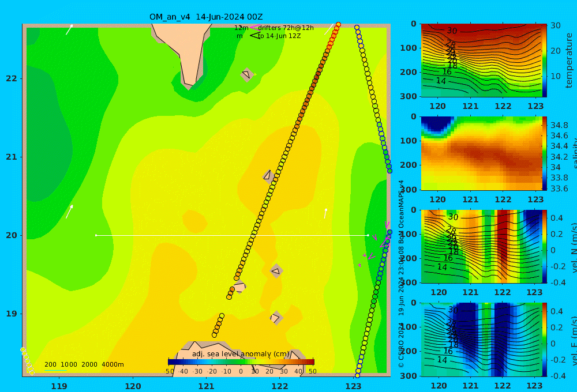Select the 'drifters 72h@12h' legend text
This screenshot has width=577, height=392.
(x=286, y=28)
